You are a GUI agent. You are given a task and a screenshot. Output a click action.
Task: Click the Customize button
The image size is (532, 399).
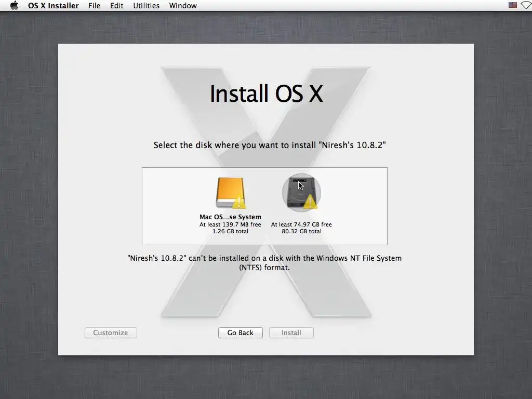point(111,332)
